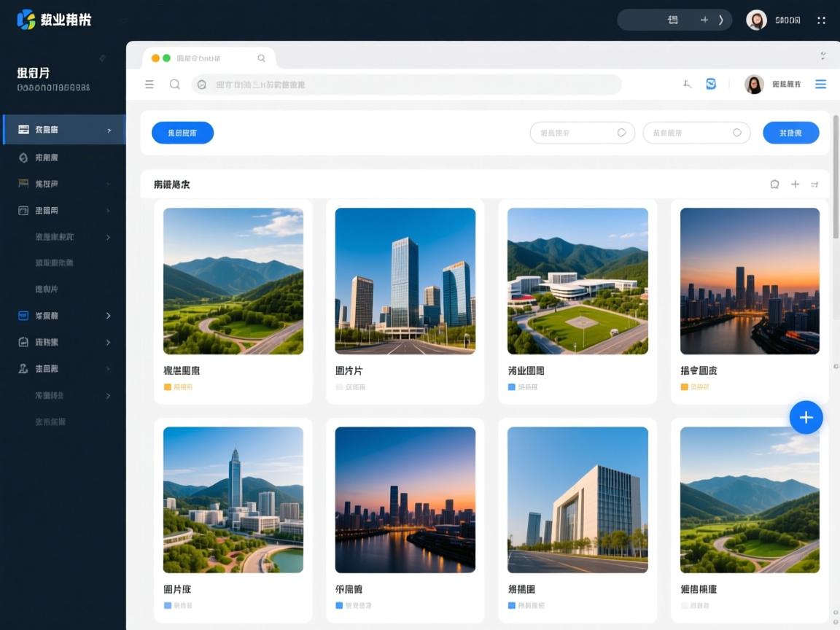This screenshot has height=630, width=840.
Task: Click the hamburger menu at the far top right
Action: click(821, 84)
